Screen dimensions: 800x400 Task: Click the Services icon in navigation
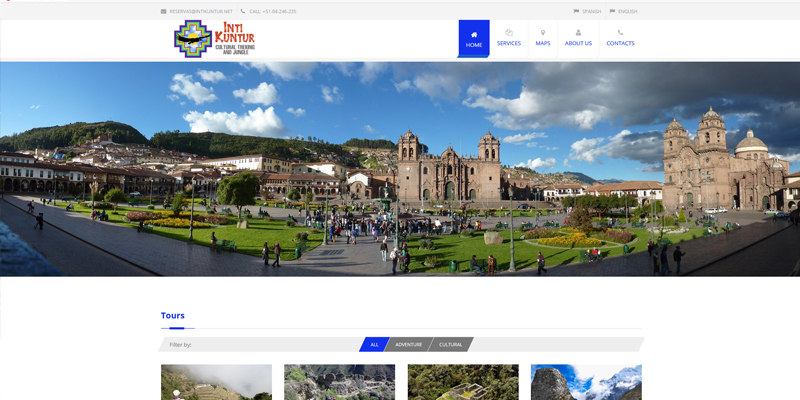[509, 33]
